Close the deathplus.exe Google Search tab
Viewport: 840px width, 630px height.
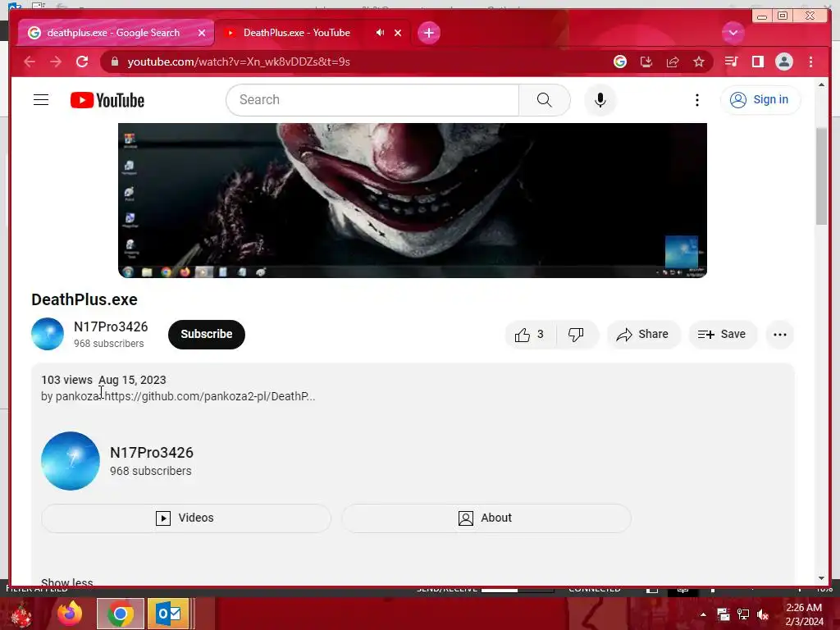coord(202,33)
